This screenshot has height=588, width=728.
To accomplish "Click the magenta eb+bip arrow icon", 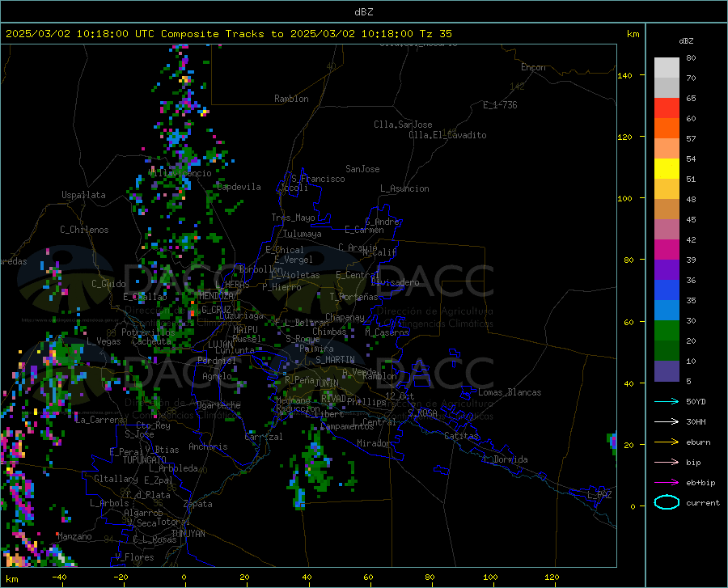I will (x=667, y=483).
